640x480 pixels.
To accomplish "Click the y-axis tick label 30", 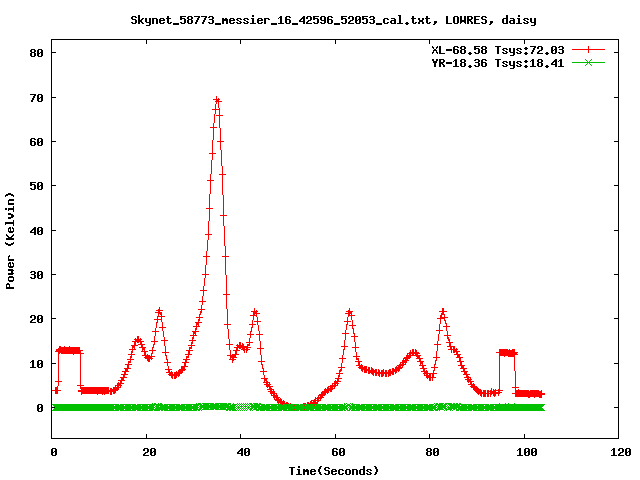I will pos(36,275).
